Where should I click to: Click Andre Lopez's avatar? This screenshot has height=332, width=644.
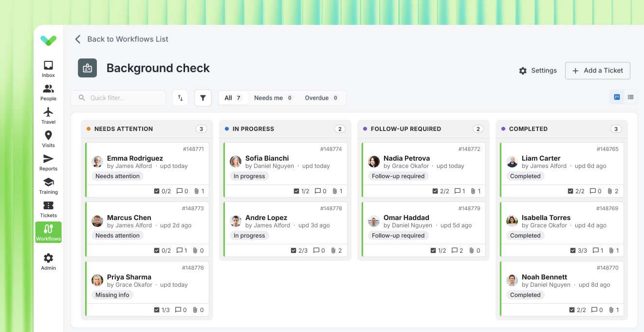[x=236, y=221]
